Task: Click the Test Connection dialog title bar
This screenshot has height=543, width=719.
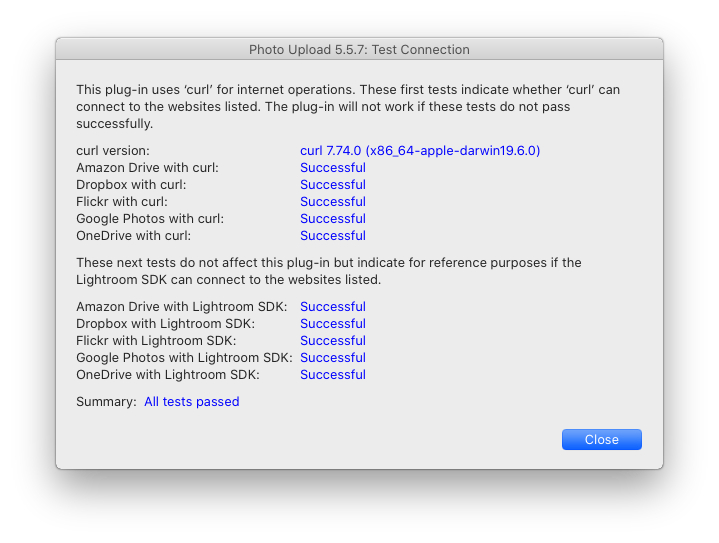Action: tap(359, 49)
